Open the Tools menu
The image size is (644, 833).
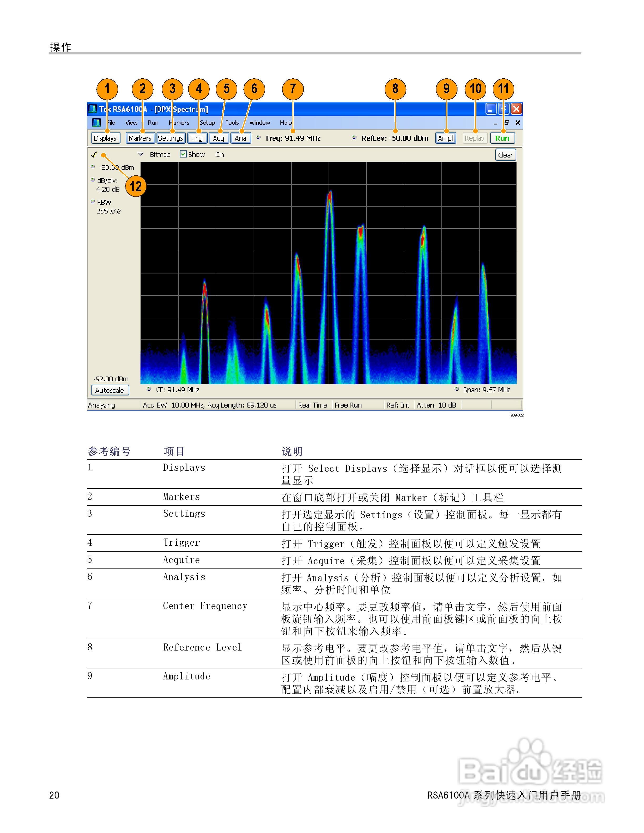pos(232,123)
